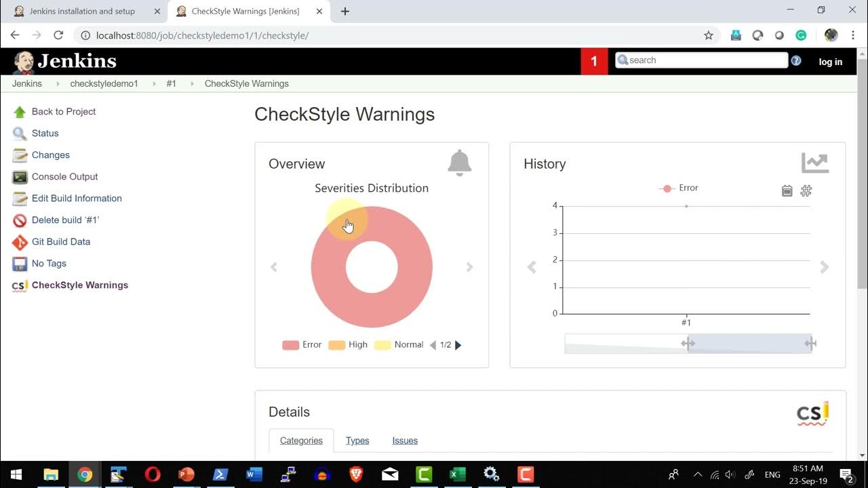868x488 pixels.
Task: Click the Jenkins search box
Action: [x=702, y=60]
